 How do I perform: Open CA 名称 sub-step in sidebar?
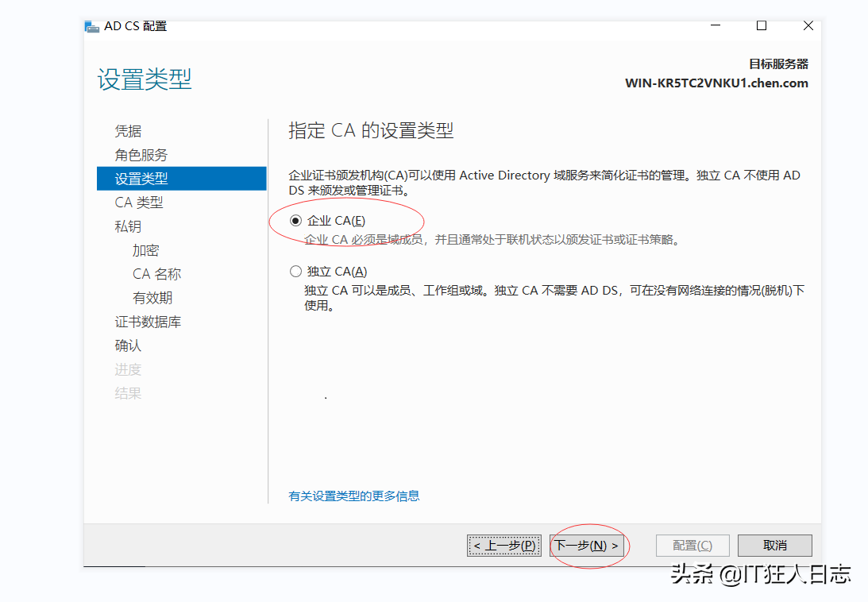pos(156,274)
